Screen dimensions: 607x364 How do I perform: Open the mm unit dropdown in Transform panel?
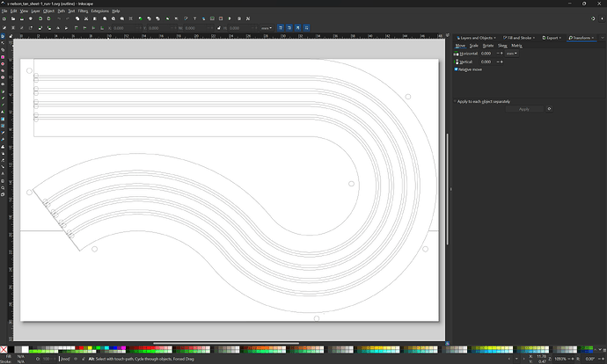pyautogui.click(x=512, y=54)
